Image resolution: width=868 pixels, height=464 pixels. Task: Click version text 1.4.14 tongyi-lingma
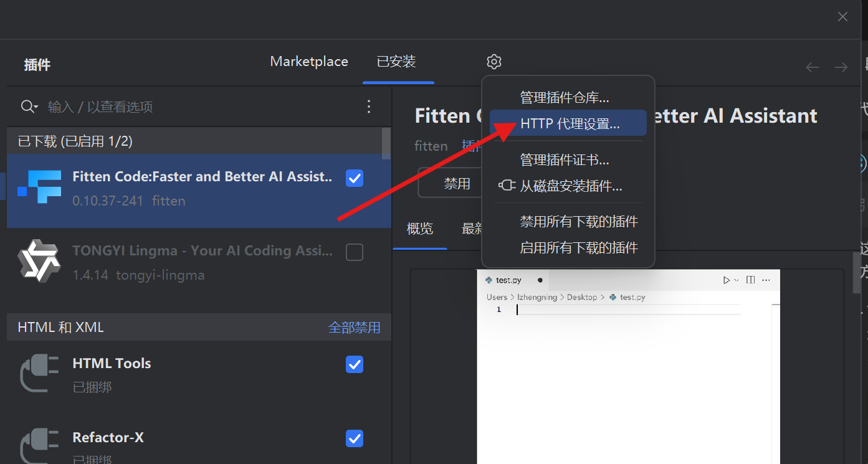(138, 275)
